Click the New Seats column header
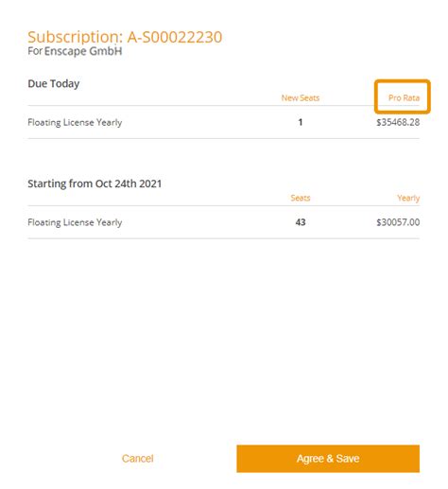This screenshot has width=448, height=489. tap(301, 97)
